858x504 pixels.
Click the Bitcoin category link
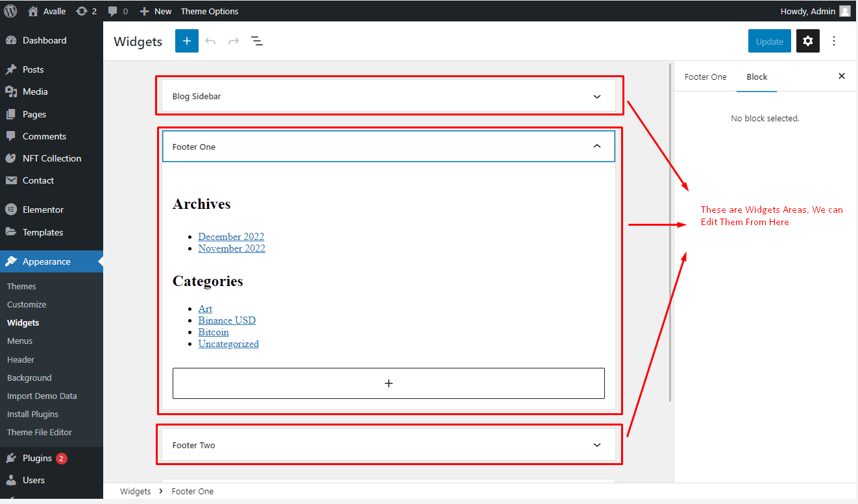(x=214, y=332)
